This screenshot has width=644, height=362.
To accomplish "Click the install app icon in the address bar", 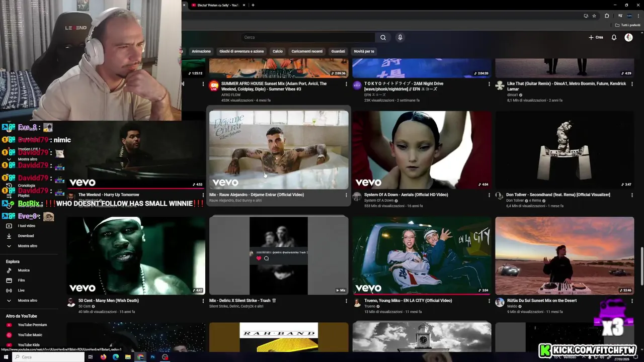I will (586, 16).
